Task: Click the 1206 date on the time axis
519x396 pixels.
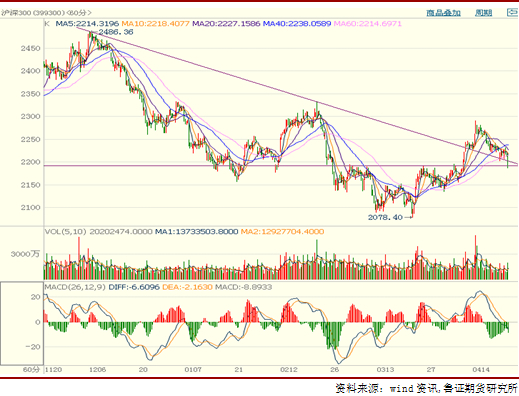Action: point(98,370)
